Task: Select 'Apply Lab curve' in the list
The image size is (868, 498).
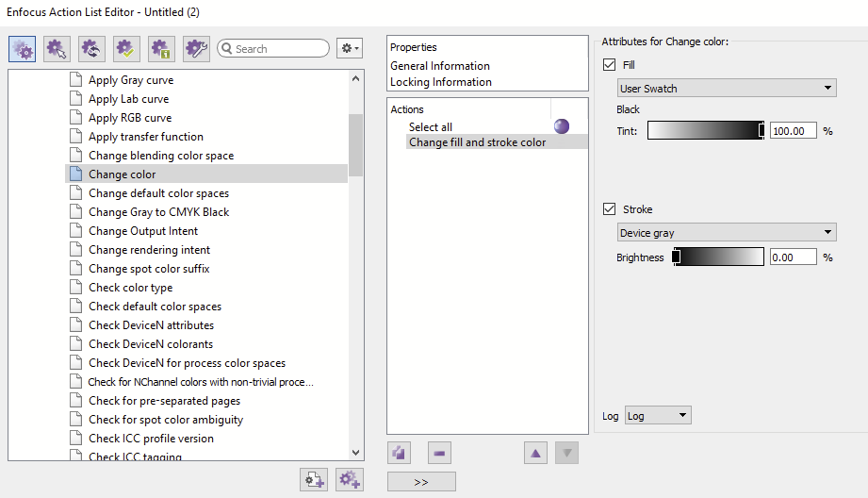Action: [128, 99]
